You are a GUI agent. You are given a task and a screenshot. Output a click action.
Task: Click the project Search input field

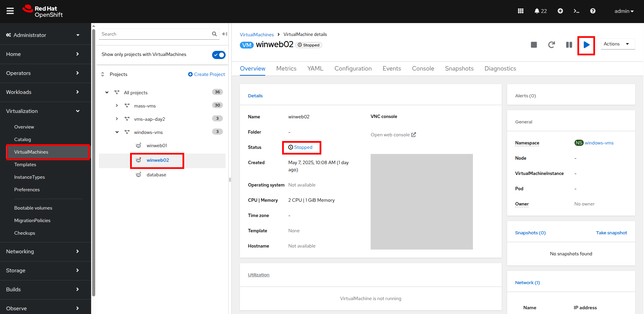tap(155, 34)
